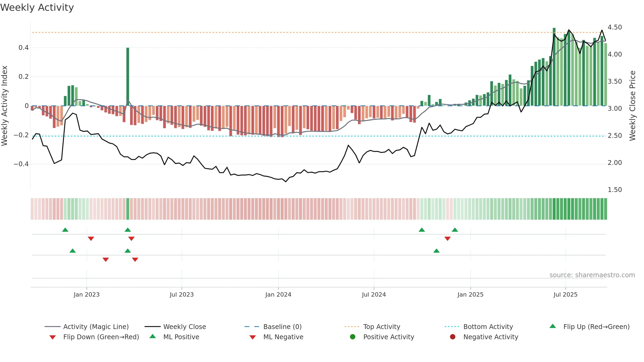Click the Jul 2024 axis label
This screenshot has width=644, height=362.
point(374,294)
